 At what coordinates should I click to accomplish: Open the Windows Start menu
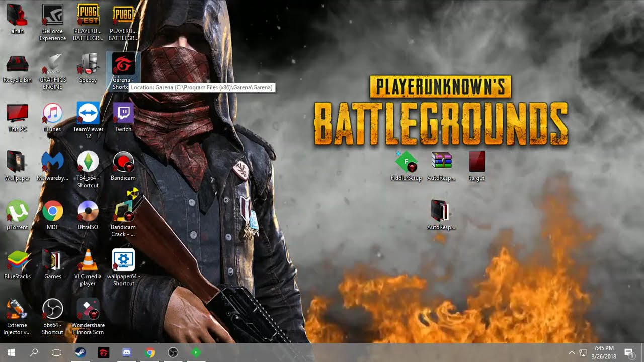tap(11, 352)
